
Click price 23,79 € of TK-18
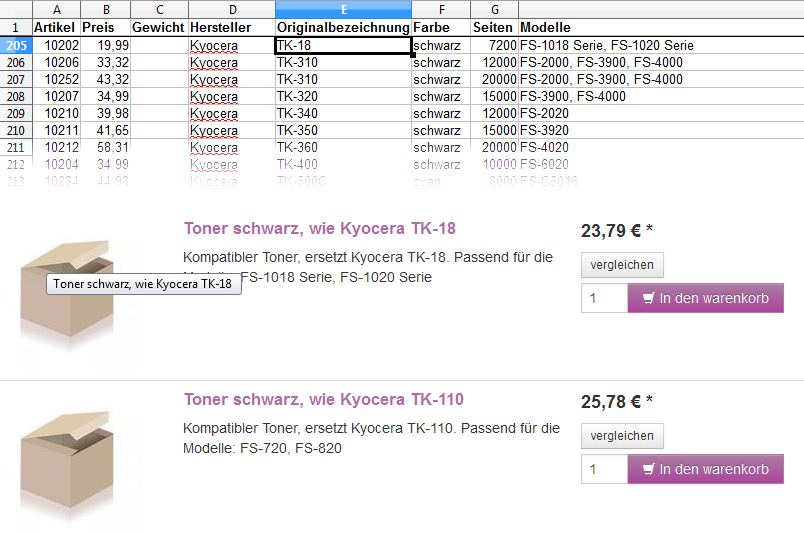pyautogui.click(x=616, y=230)
